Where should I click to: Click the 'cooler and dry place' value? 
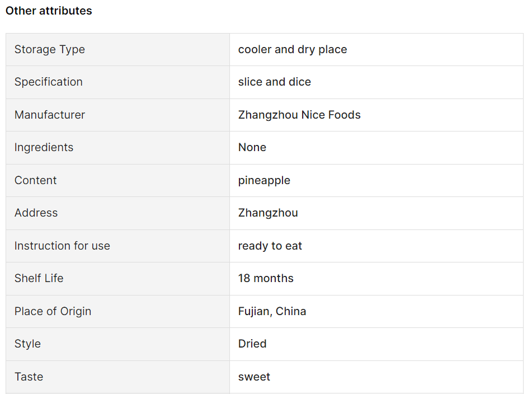pyautogui.click(x=293, y=50)
